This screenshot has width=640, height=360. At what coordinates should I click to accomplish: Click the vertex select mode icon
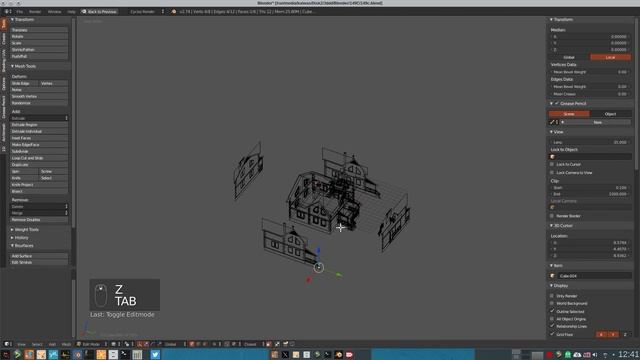click(192, 344)
